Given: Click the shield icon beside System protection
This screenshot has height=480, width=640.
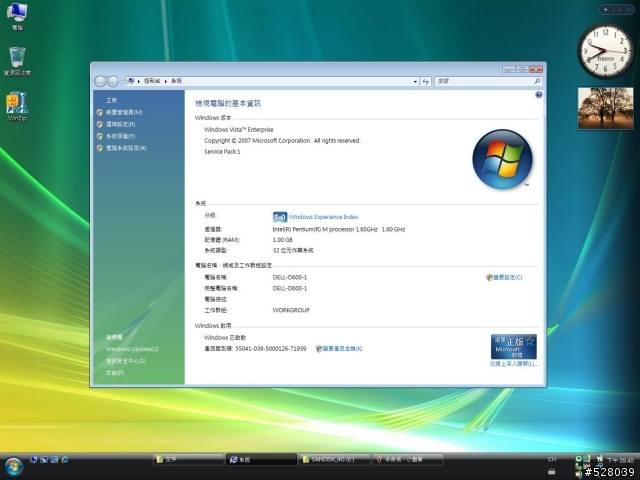Looking at the screenshot, I should pyautogui.click(x=100, y=136).
